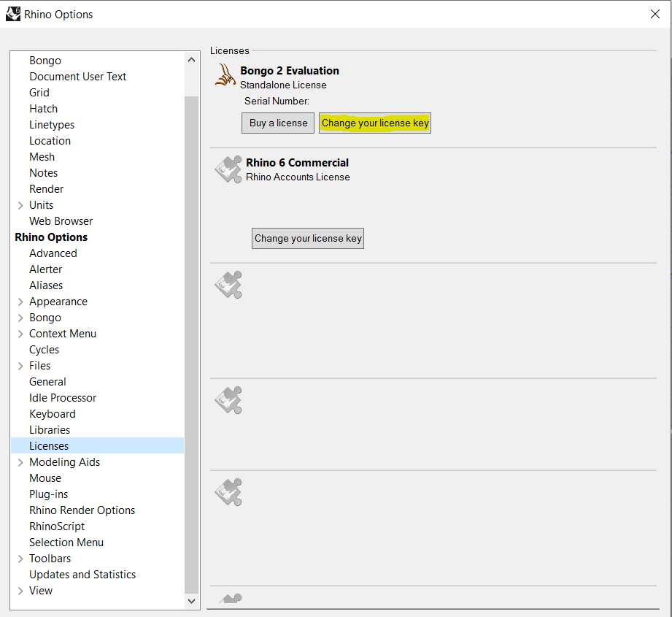Open the Hatch settings page
Viewport: 672px width, 617px height.
pos(43,109)
